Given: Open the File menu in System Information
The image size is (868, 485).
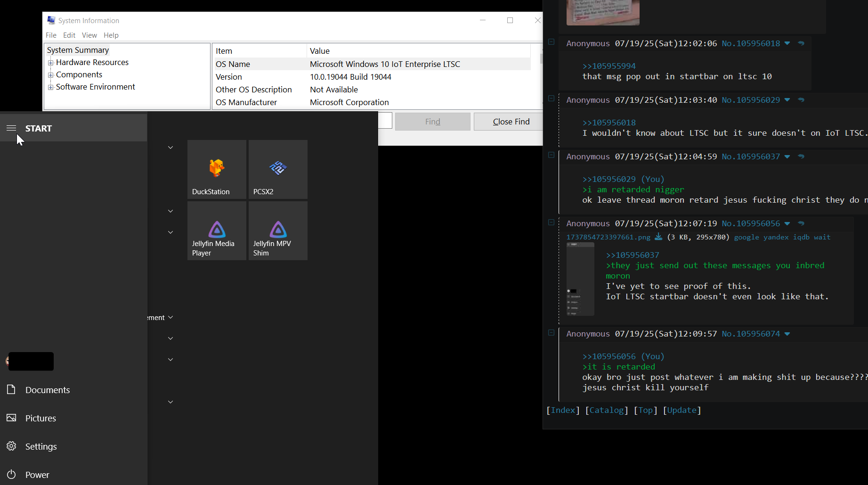Looking at the screenshot, I should [x=51, y=35].
